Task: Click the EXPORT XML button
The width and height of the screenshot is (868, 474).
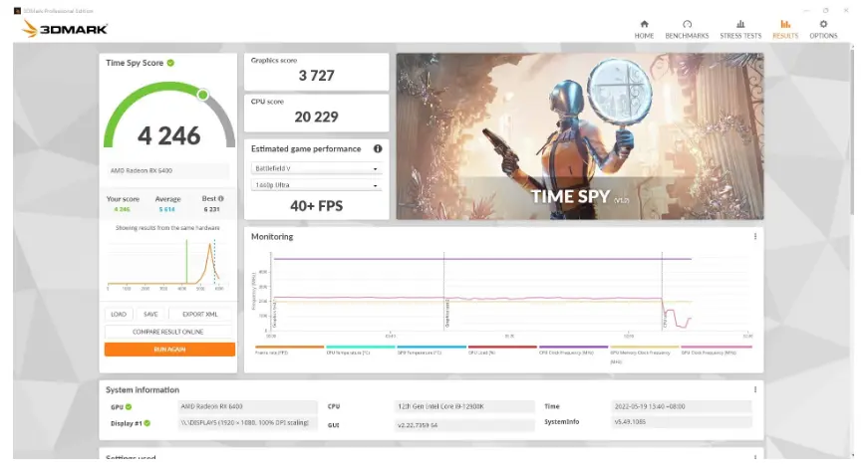Action: (x=200, y=314)
